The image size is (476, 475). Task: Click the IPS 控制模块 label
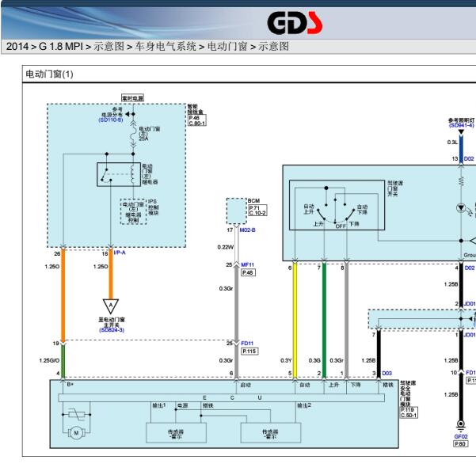pyautogui.click(x=154, y=207)
